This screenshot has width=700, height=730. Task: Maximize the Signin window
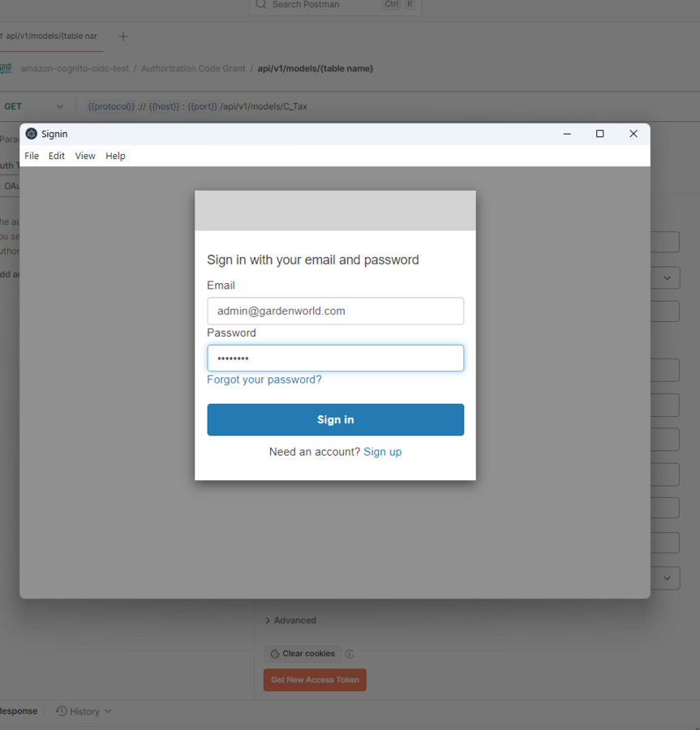[599, 134]
